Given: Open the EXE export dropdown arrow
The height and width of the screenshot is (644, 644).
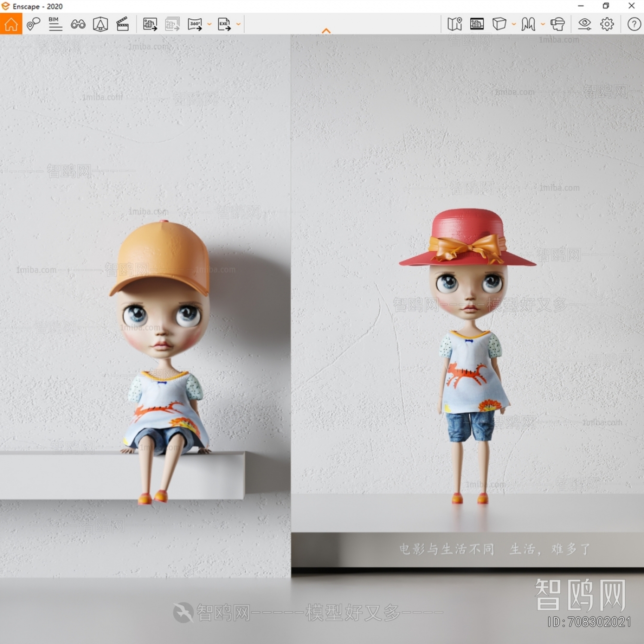Looking at the screenshot, I should (238, 24).
